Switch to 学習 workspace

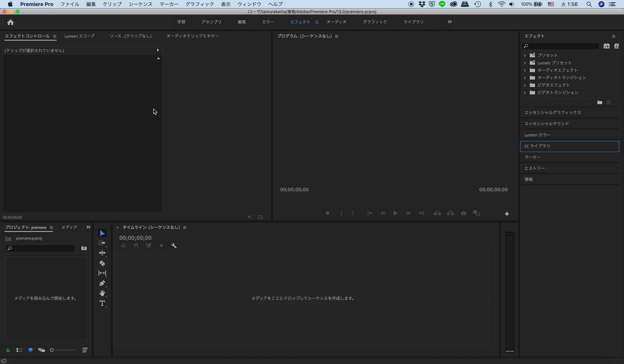181,22
